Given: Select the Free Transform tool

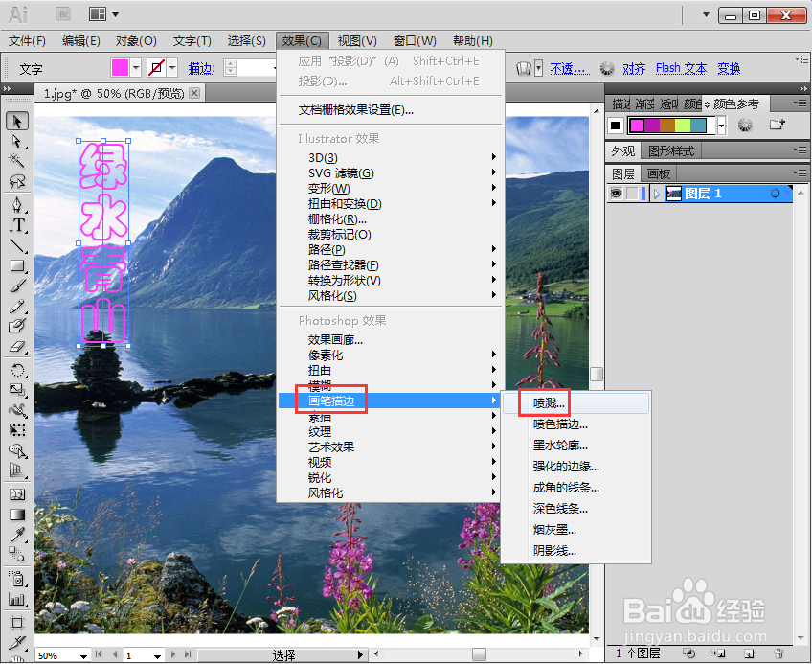Looking at the screenshot, I should 17,430.
